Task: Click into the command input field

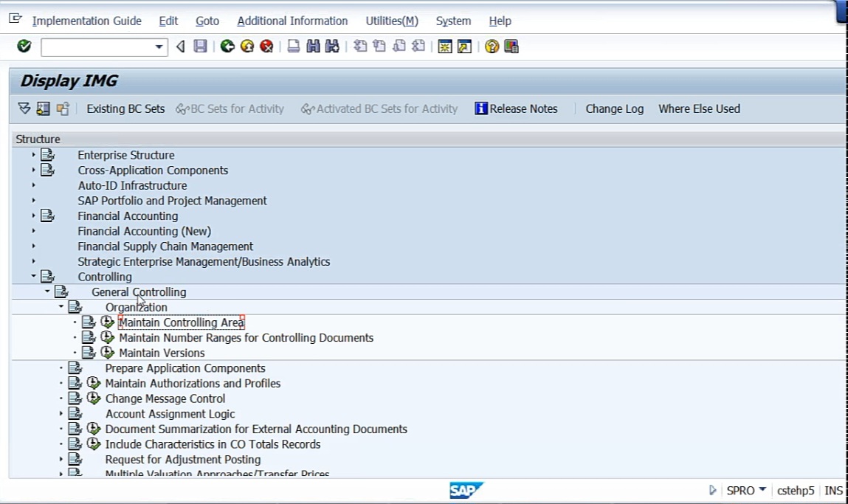Action: point(97,47)
